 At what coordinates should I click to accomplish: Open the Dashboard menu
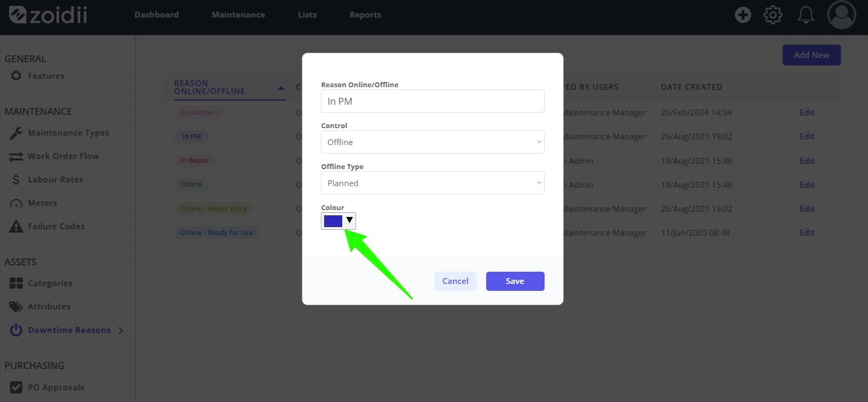pyautogui.click(x=156, y=15)
